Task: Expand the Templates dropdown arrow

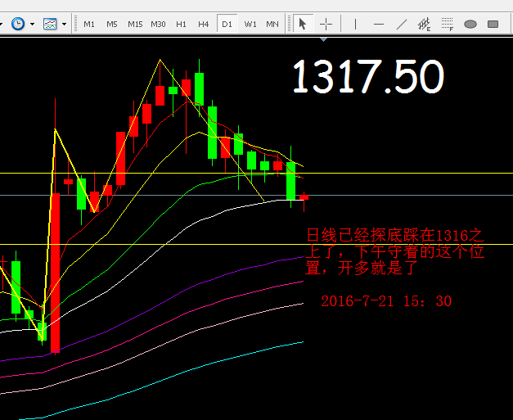Action: coord(64,24)
